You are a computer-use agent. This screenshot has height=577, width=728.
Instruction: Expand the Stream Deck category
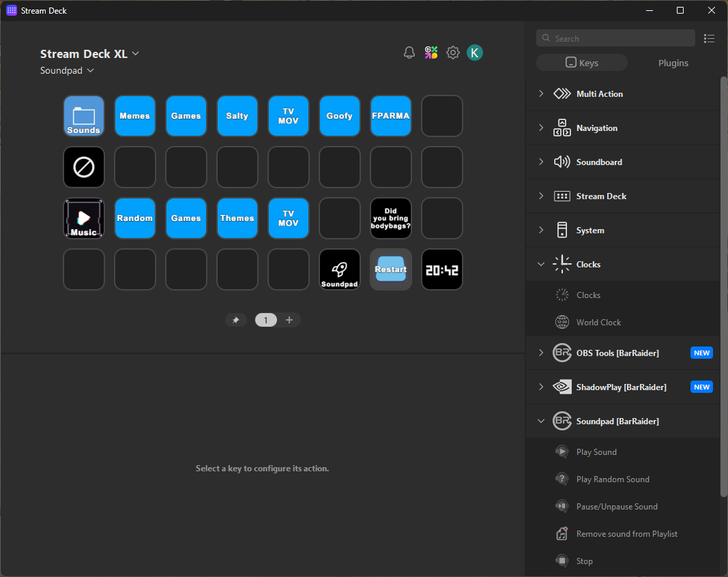click(623, 196)
